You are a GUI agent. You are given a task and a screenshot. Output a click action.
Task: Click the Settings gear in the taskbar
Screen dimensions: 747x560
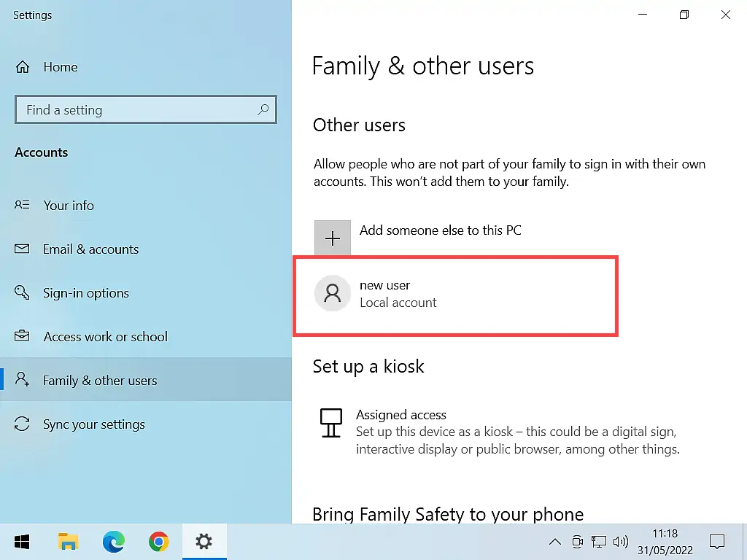click(204, 542)
